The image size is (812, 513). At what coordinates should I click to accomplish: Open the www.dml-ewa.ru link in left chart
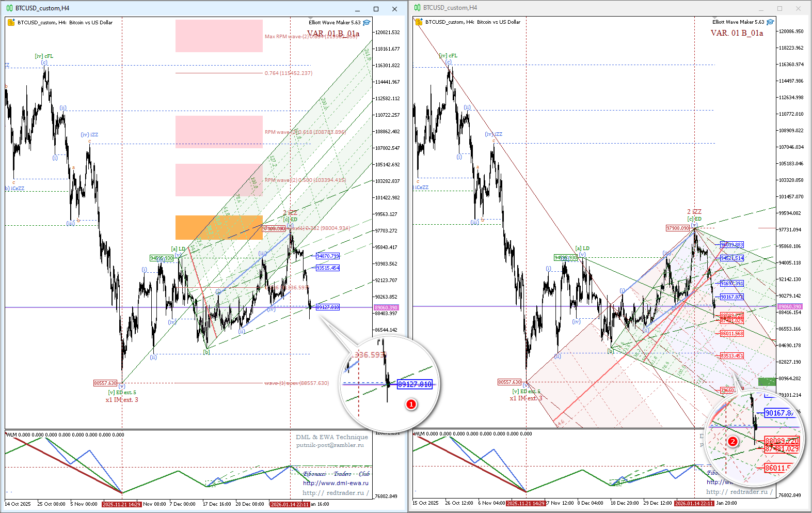click(336, 483)
